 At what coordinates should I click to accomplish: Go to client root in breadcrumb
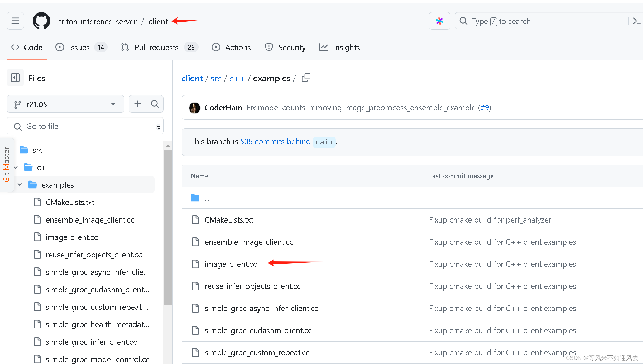tap(192, 78)
